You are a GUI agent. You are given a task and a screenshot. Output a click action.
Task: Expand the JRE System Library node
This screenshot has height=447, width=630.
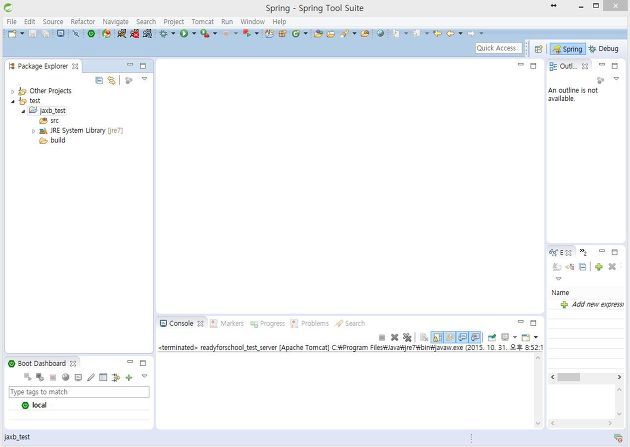click(33, 131)
